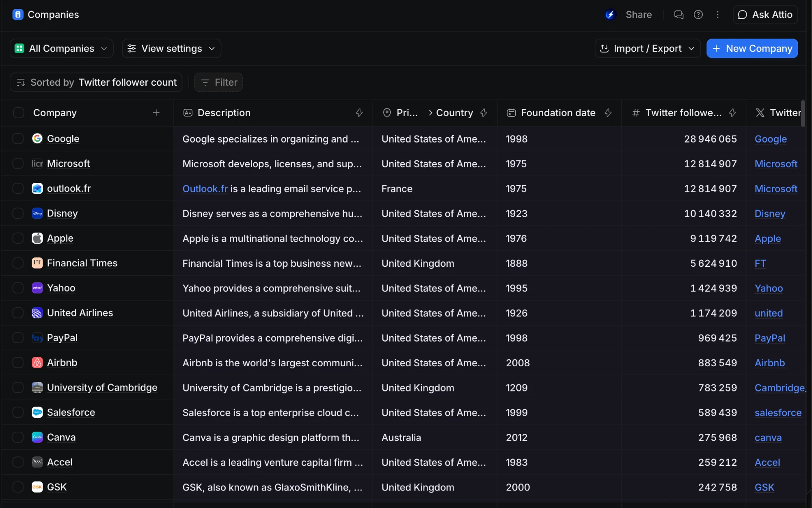
Task: Click the lightning icon in Country column header
Action: pyautogui.click(x=484, y=112)
